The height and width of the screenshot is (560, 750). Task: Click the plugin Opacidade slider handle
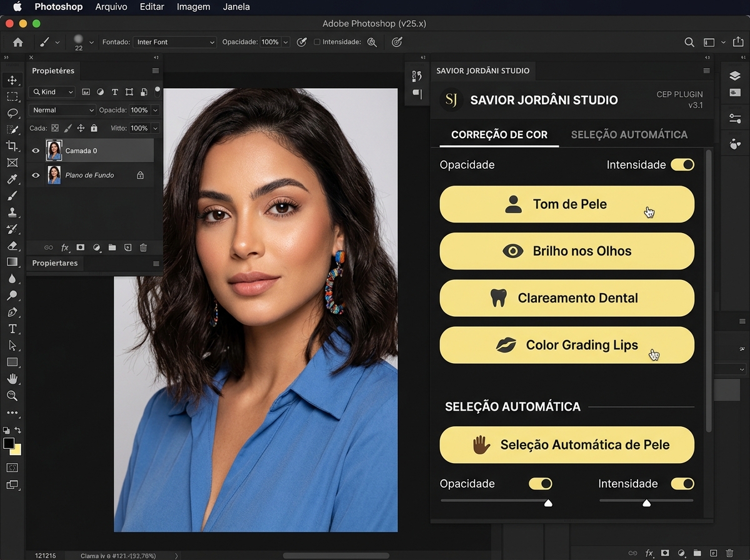coord(548,502)
